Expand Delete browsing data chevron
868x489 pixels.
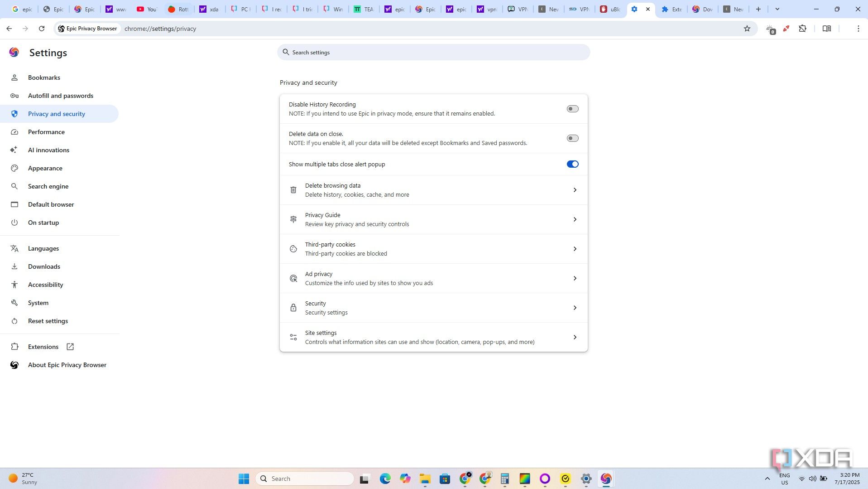pos(575,190)
